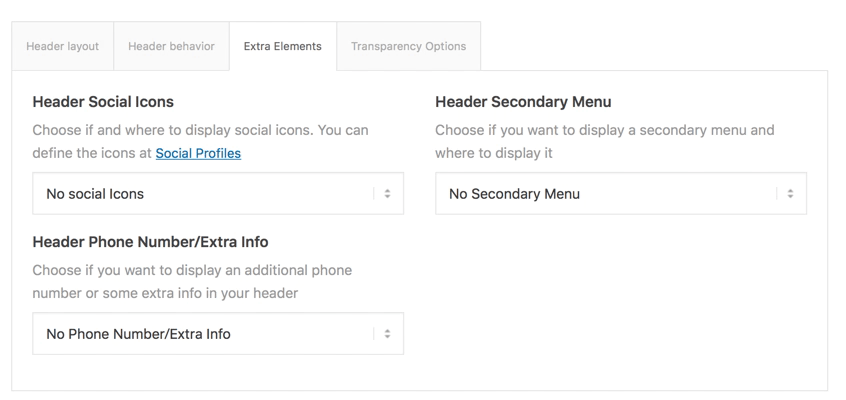Click the social icons description text
846x400 pixels.
pyautogui.click(x=200, y=131)
